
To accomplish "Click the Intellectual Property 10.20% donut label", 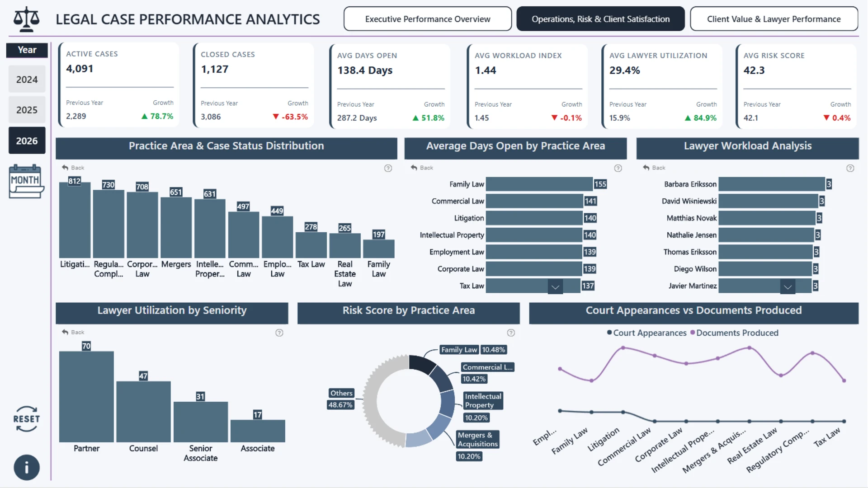I will pyautogui.click(x=483, y=407).
